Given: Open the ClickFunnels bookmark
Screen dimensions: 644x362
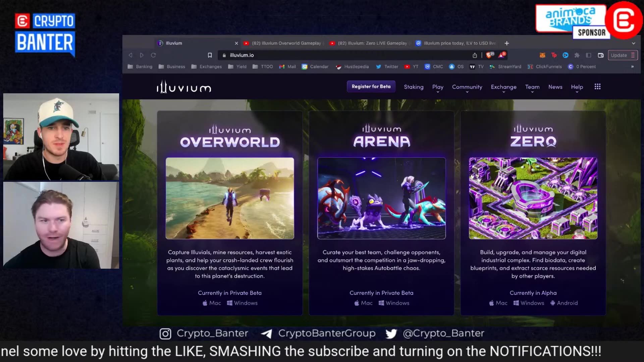Looking at the screenshot, I should (544, 67).
